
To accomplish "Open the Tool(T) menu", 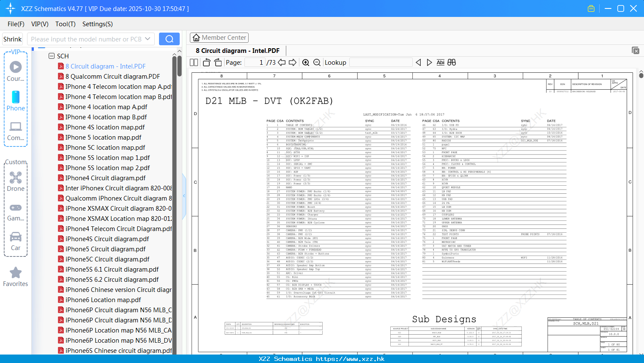I will [66, 24].
